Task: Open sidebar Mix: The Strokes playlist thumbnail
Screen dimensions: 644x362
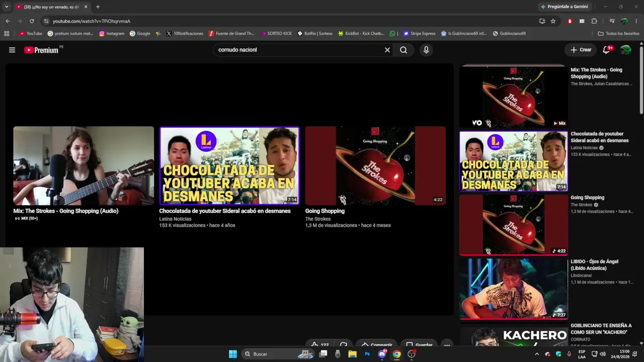Action: (x=513, y=97)
